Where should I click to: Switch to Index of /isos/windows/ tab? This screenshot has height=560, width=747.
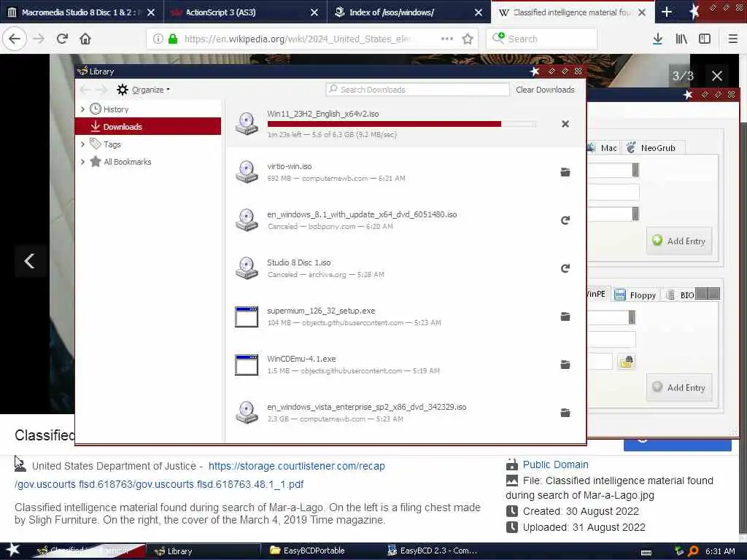[409, 12]
